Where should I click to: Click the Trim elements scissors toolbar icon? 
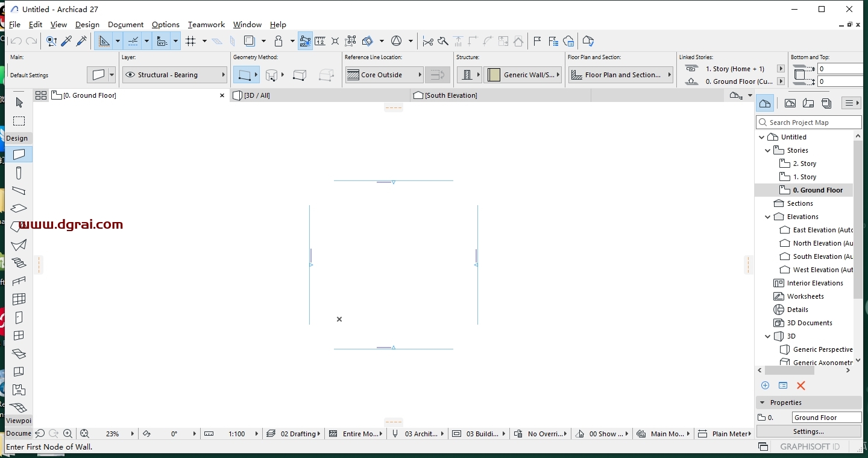(x=428, y=41)
